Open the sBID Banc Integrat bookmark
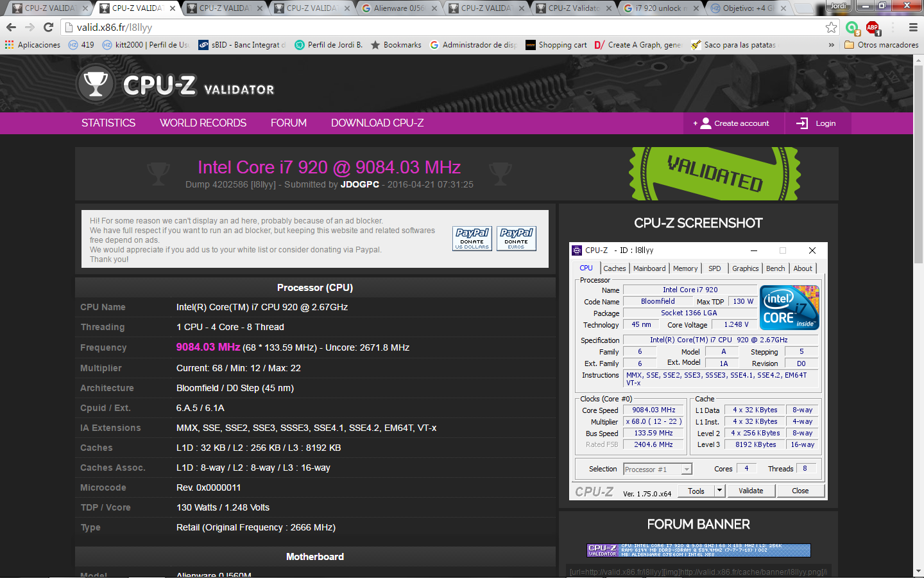This screenshot has height=578, width=924. 242,45
